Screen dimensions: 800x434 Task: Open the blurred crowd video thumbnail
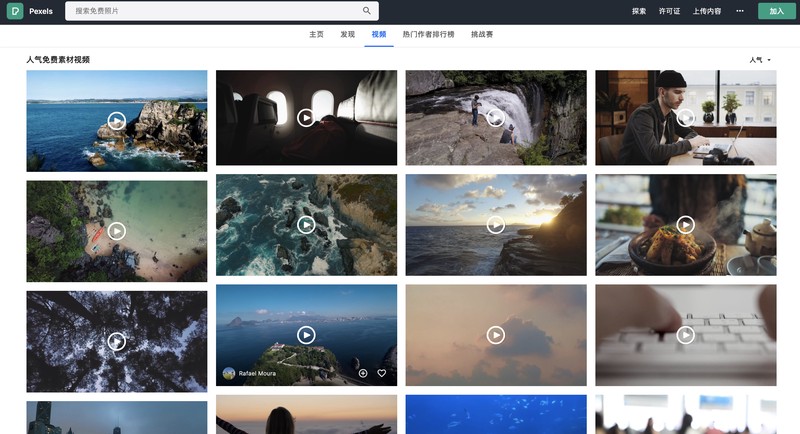pyautogui.click(x=685, y=415)
